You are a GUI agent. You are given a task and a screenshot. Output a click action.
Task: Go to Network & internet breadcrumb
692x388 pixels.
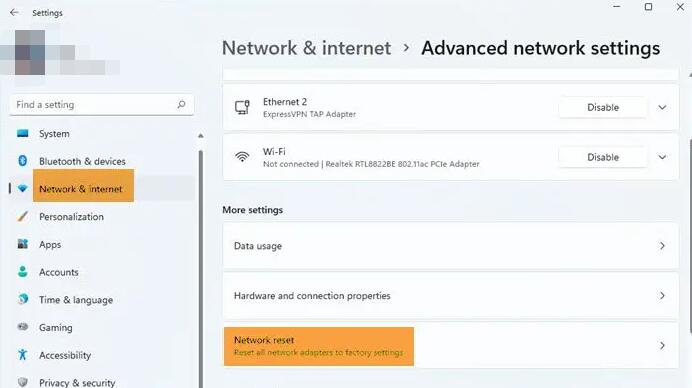pos(306,48)
